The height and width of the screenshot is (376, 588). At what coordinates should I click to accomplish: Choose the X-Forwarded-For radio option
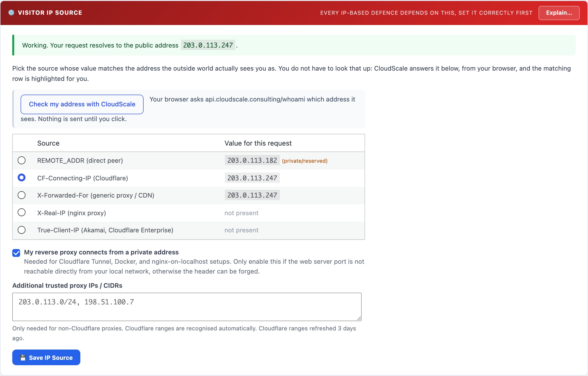[22, 195]
